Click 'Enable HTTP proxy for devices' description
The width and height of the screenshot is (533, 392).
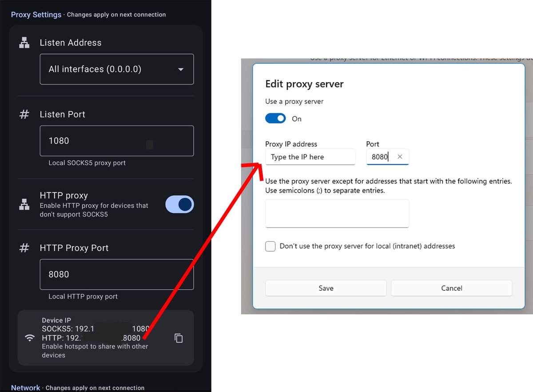[94, 210]
